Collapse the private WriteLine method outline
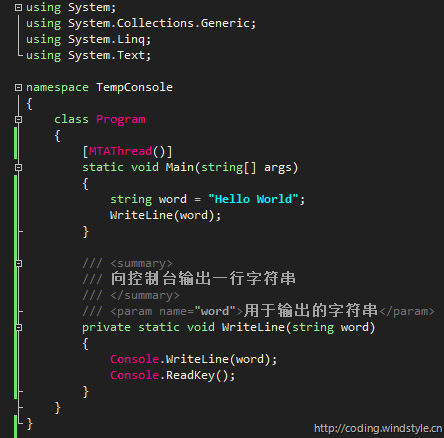This screenshot has height=438, width=444. point(19,327)
